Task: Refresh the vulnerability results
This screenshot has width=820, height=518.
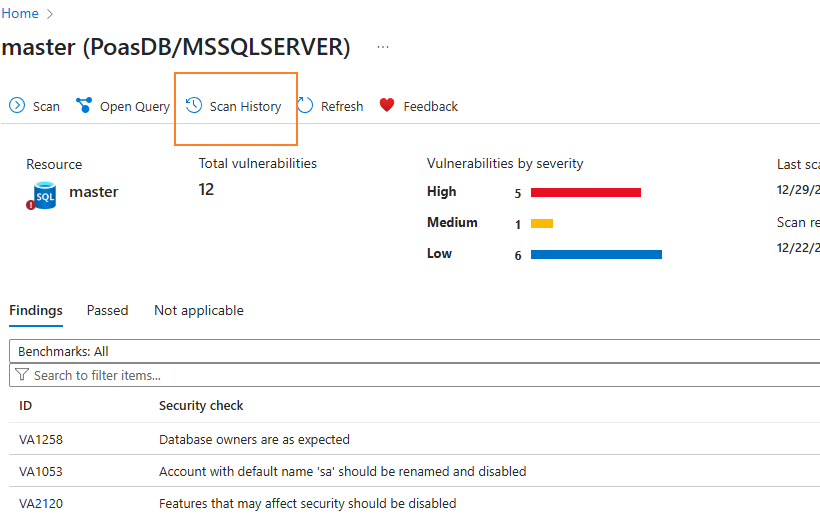Action: 330,106
